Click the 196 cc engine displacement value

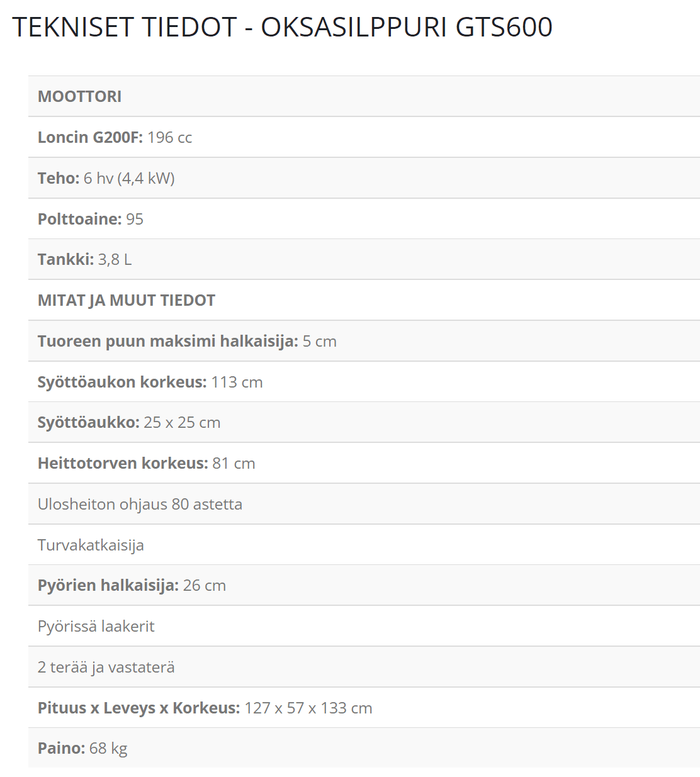point(169,137)
